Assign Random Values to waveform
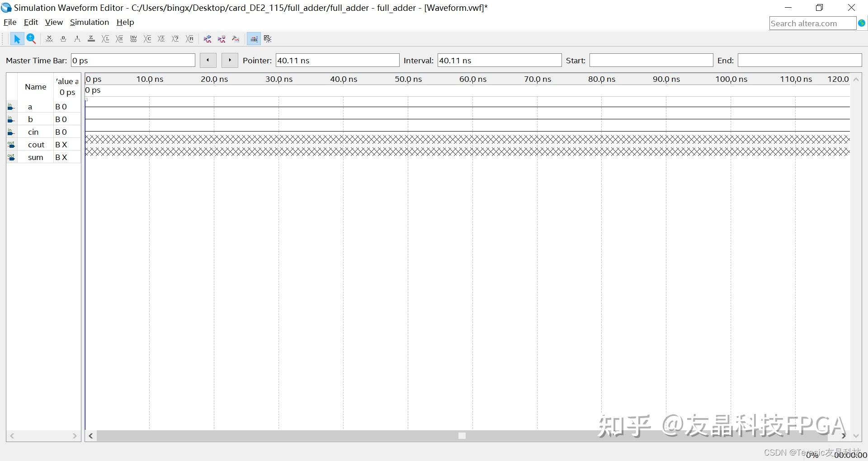This screenshot has height=461, width=868. coord(190,38)
